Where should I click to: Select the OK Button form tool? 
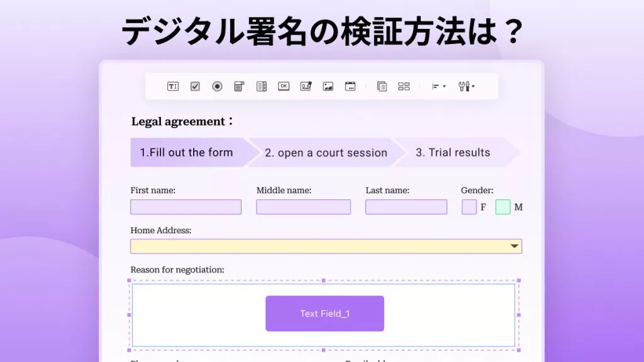[284, 87]
